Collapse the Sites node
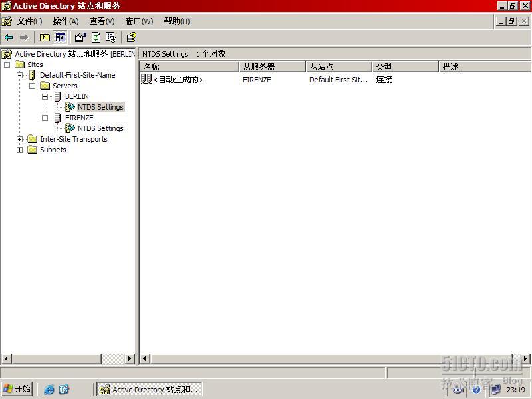Viewport: 532px width, 399px height. [7, 65]
